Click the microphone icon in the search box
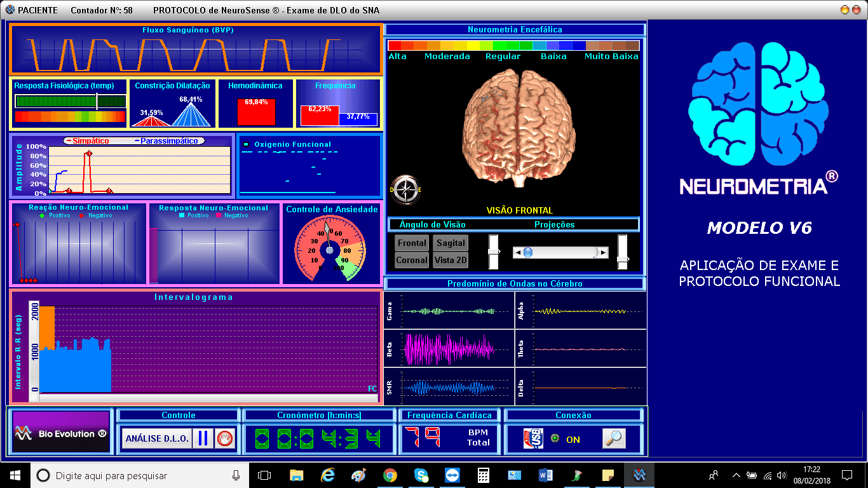The height and width of the screenshot is (488, 868). [236, 475]
